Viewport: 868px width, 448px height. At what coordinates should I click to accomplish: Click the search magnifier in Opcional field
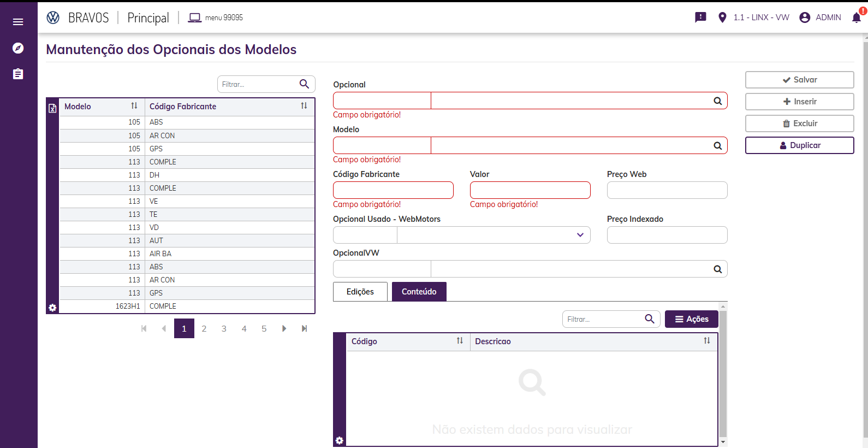[717, 101]
